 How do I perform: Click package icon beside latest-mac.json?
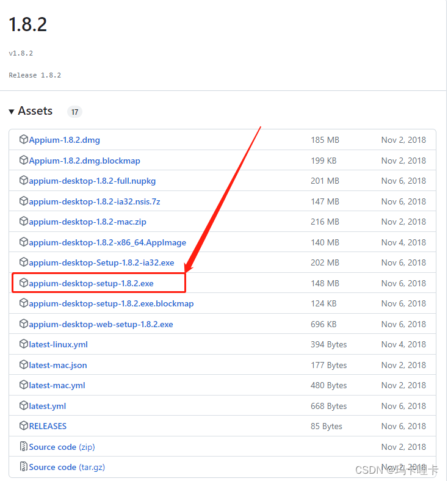pos(24,365)
